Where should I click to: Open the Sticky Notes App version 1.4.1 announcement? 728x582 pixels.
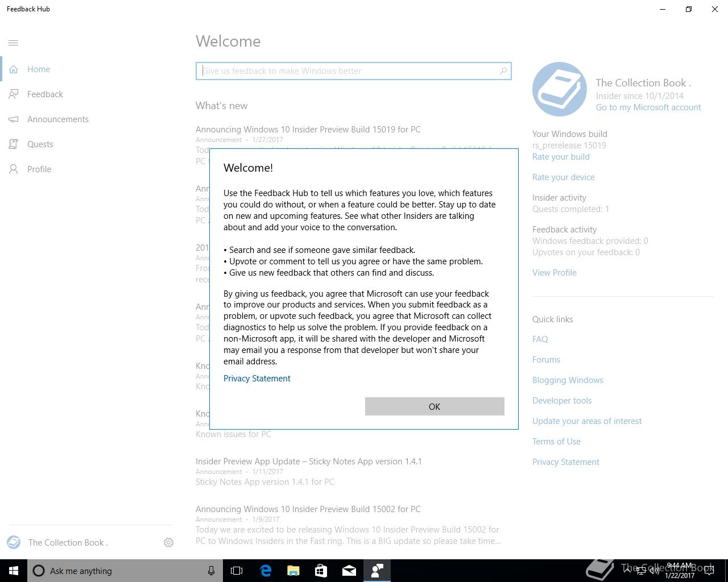(309, 462)
